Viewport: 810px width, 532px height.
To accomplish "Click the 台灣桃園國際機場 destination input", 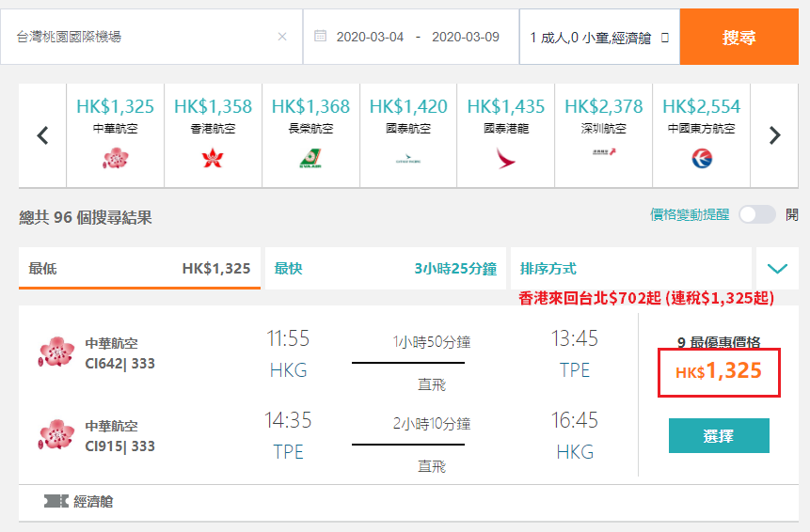I will click(x=151, y=37).
